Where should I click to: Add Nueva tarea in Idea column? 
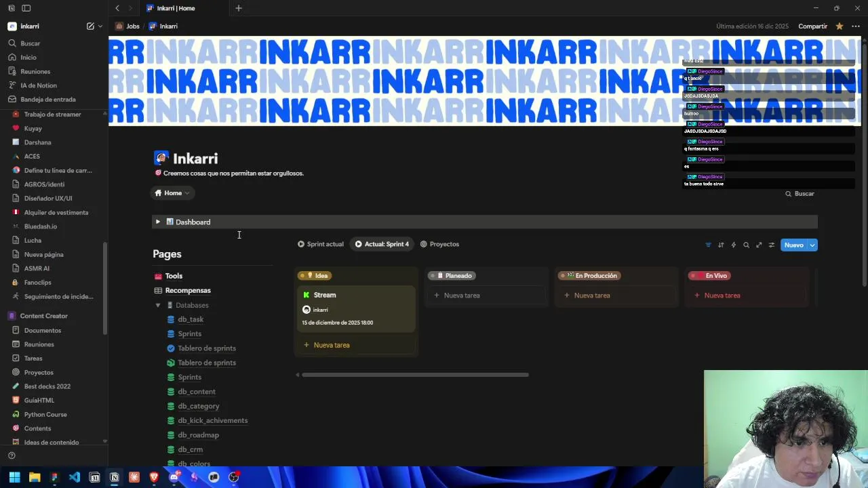click(x=356, y=345)
